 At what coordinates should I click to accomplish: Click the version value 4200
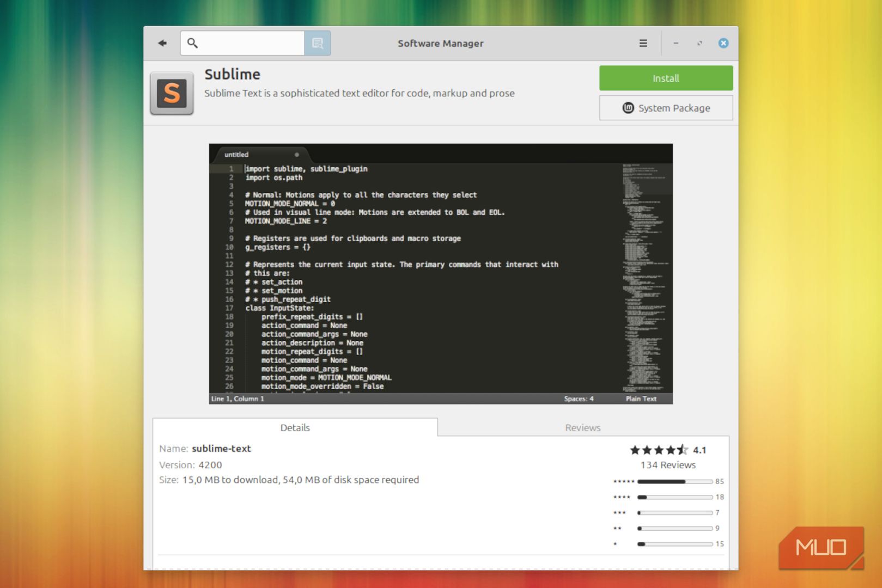point(210,465)
